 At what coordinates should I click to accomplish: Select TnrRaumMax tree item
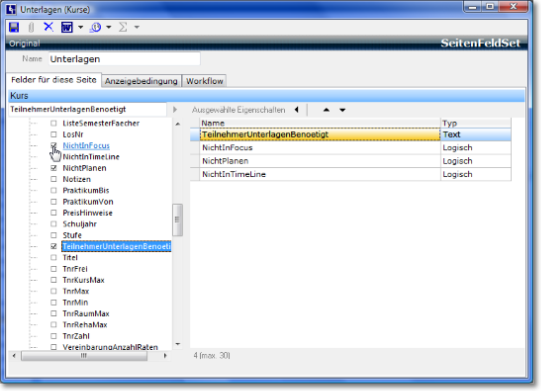pyautogui.click(x=86, y=314)
